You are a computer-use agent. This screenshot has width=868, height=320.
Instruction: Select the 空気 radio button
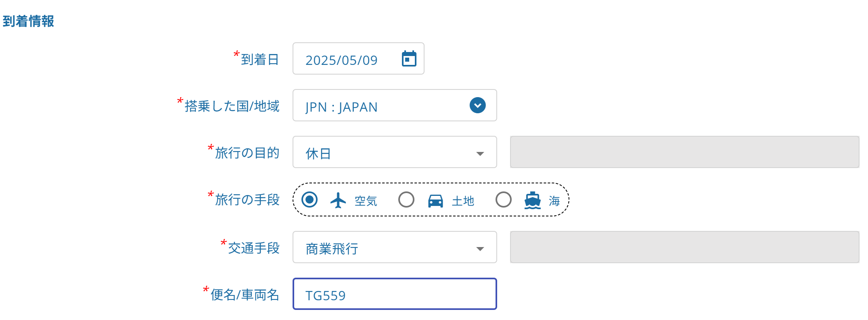[310, 199]
